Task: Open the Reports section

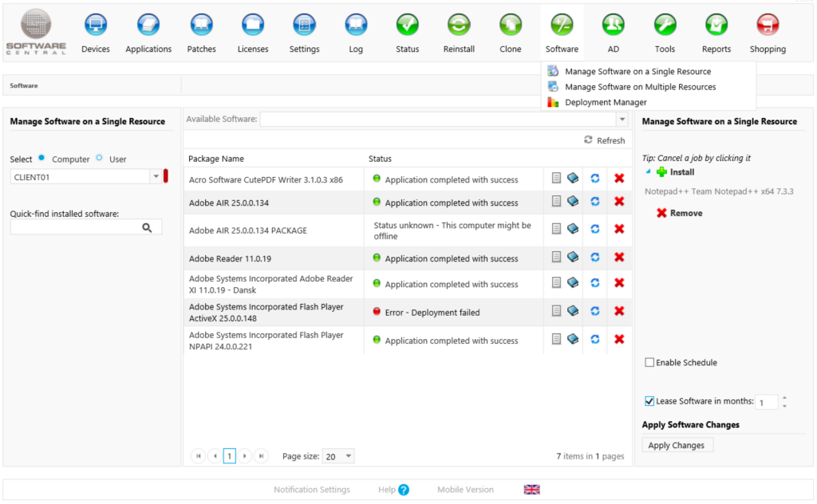Action: tap(716, 33)
